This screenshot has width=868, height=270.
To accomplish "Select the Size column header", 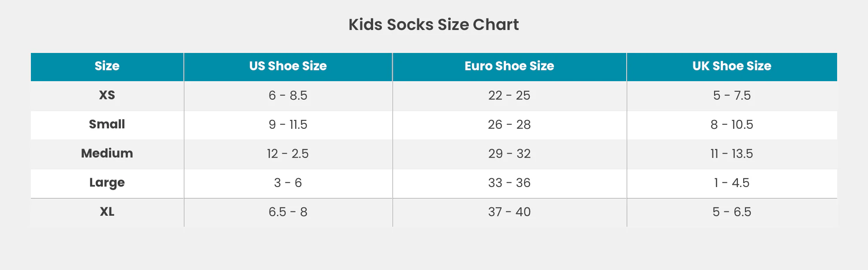I will coord(107,66).
